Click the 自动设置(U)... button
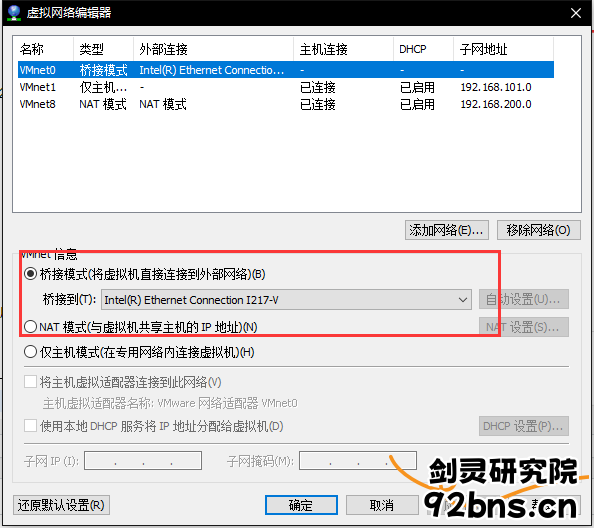 tap(524, 300)
